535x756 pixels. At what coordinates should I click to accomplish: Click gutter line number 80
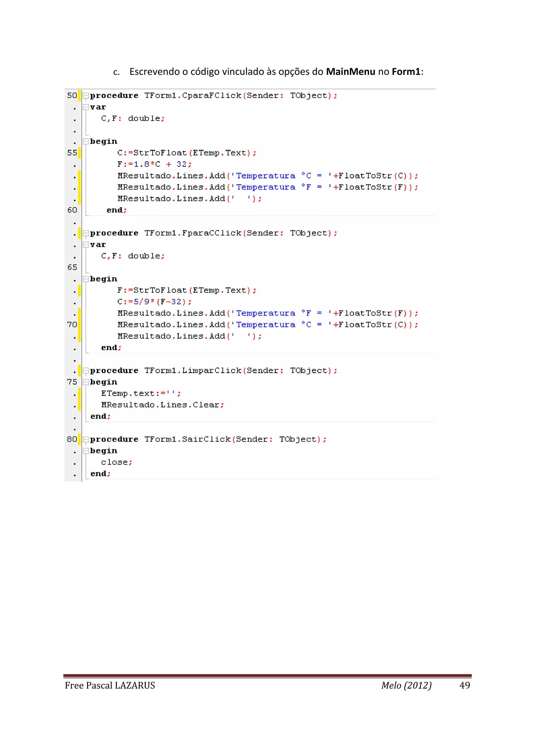click(72, 439)
